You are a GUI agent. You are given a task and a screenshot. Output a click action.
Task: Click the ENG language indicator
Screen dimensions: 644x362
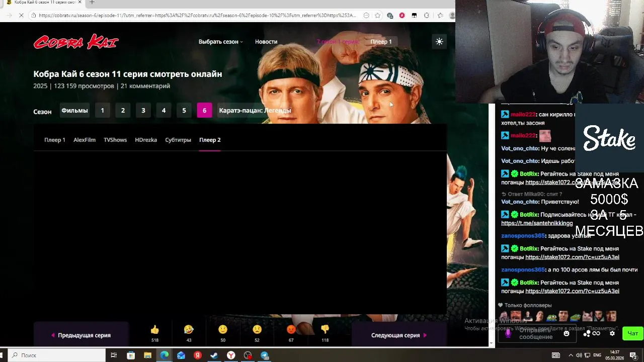(597, 355)
